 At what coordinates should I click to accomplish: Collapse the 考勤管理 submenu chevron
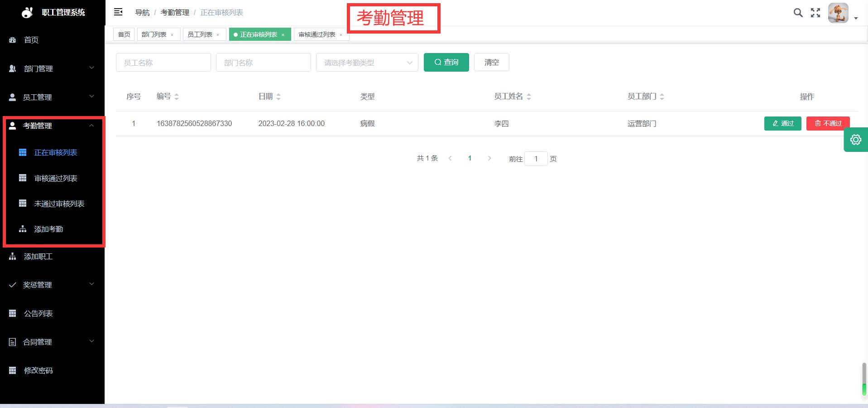click(91, 125)
